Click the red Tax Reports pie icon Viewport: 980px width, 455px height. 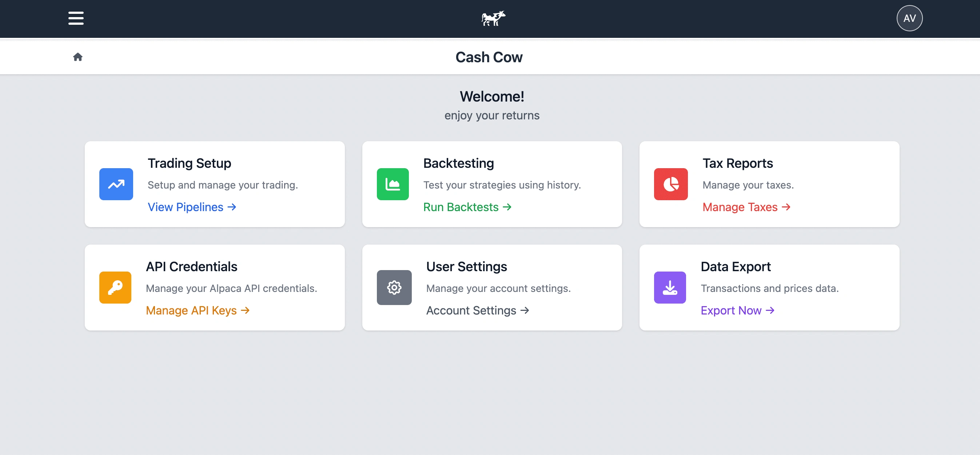(670, 184)
